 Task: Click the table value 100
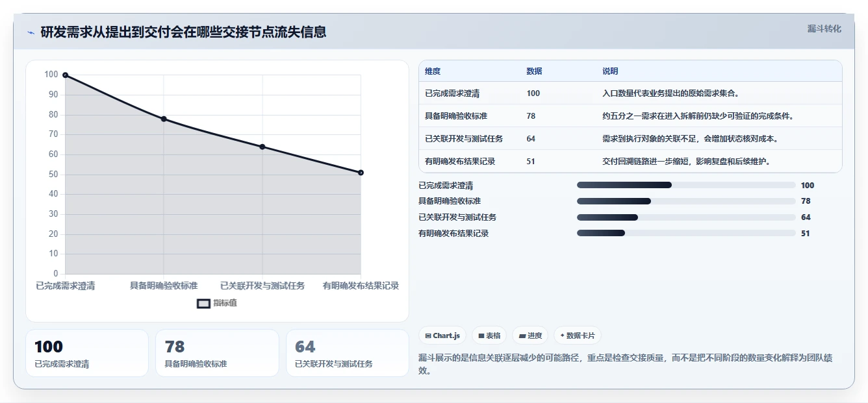pyautogui.click(x=533, y=93)
